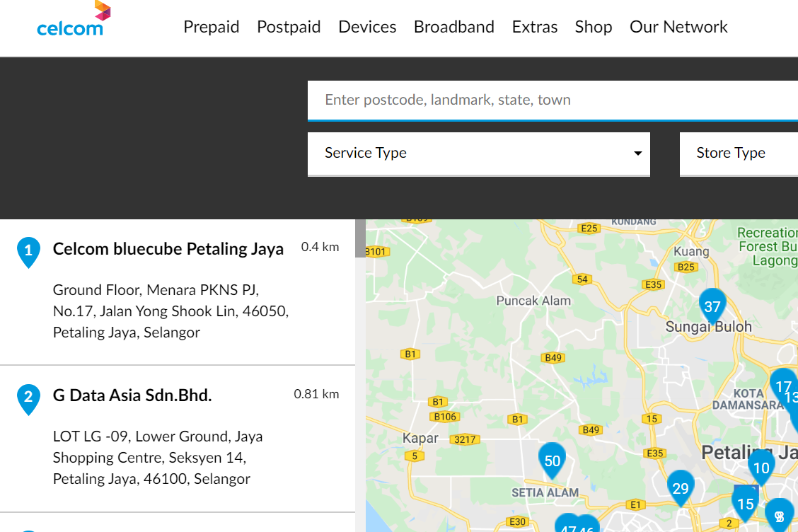
Task: Click pin 1 beside Celcom bluecube listing
Action: [x=28, y=252]
